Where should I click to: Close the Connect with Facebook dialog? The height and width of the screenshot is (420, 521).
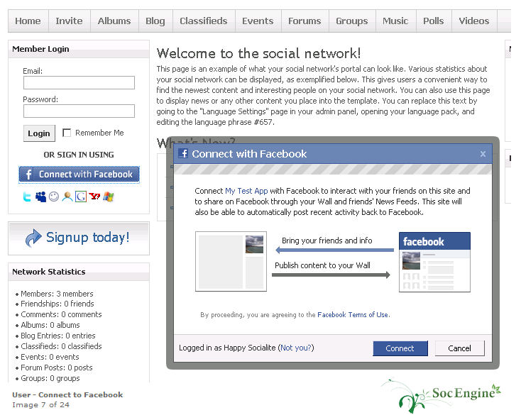point(483,154)
